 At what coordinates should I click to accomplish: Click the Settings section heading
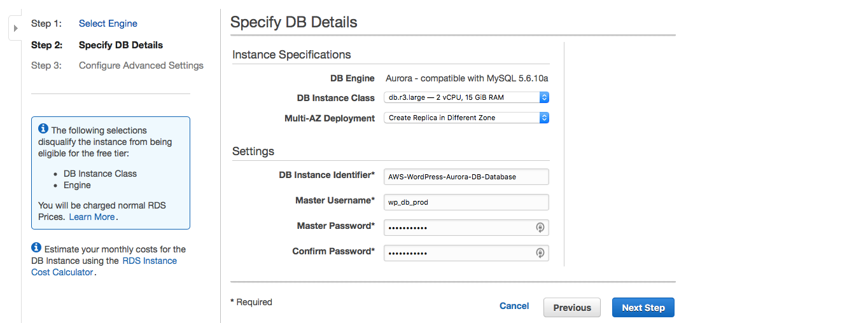253,151
